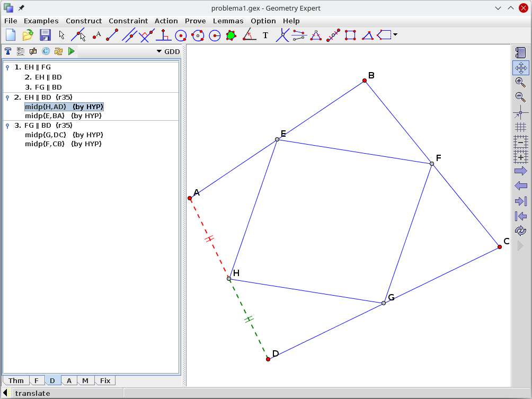Select the Circle by three points tool

pyautogui.click(x=198, y=36)
